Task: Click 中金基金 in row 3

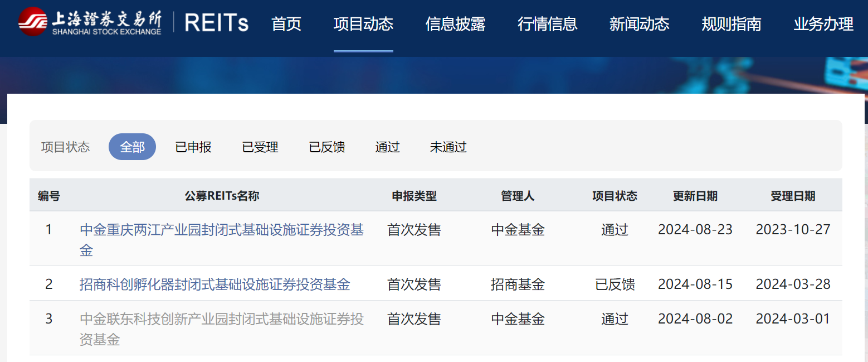Action: coord(518,319)
